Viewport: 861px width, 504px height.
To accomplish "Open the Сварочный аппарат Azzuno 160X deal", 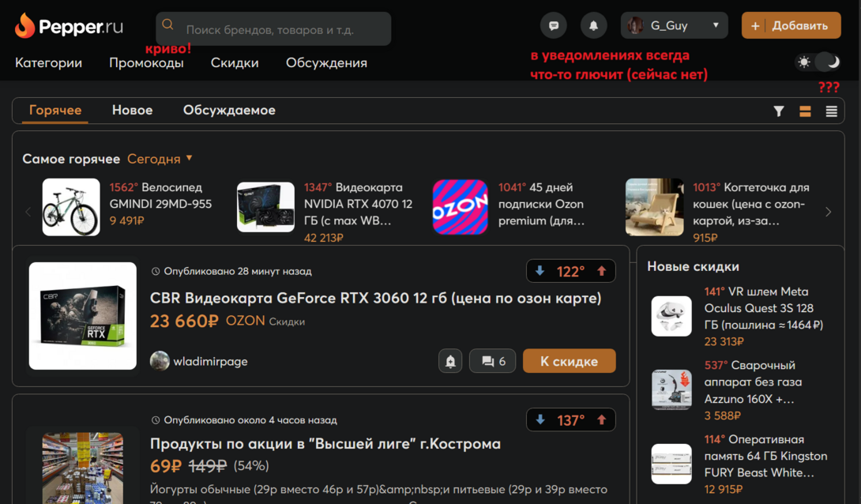I will 753,382.
